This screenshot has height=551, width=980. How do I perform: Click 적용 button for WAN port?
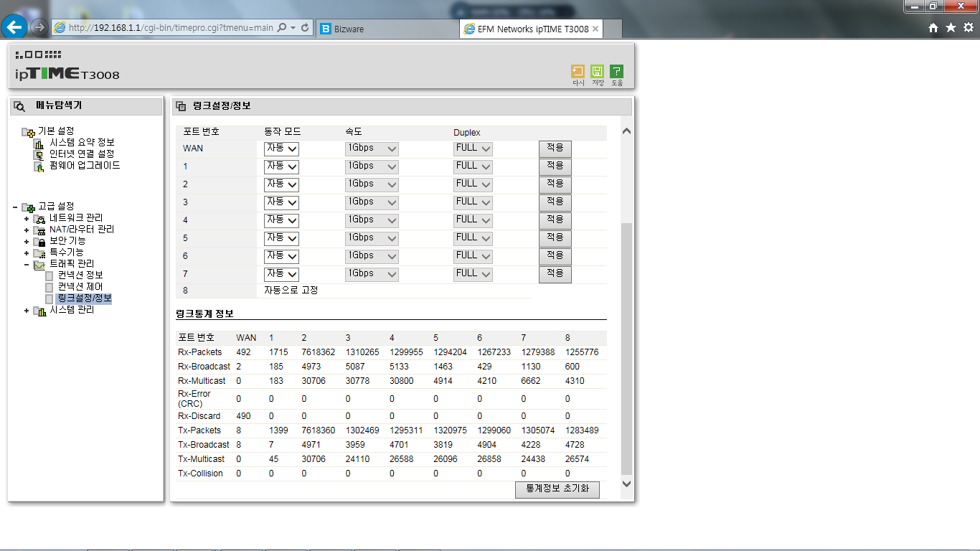(x=555, y=149)
